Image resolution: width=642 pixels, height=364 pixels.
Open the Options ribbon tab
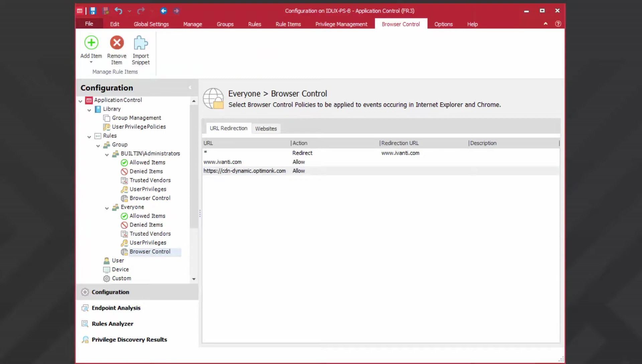[x=443, y=24]
